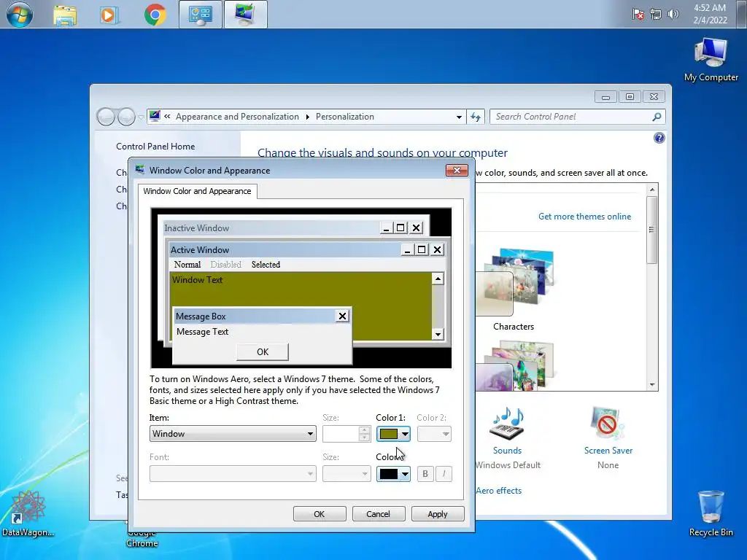Click OK in the preview Message Box
Screen dimensions: 747x560
[263, 352]
